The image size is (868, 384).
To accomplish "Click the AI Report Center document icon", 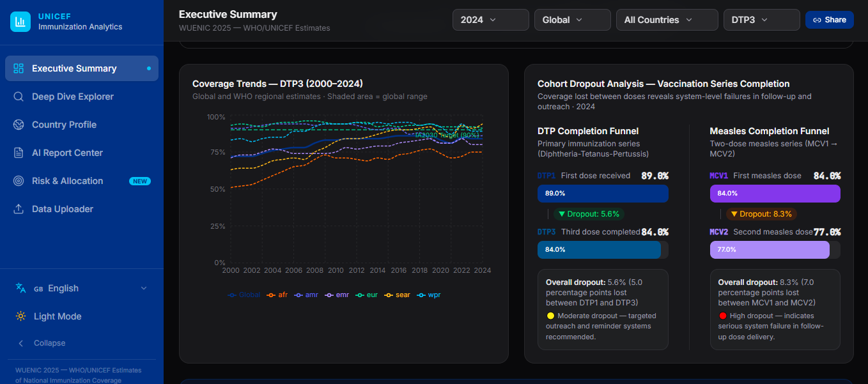I will [x=19, y=153].
